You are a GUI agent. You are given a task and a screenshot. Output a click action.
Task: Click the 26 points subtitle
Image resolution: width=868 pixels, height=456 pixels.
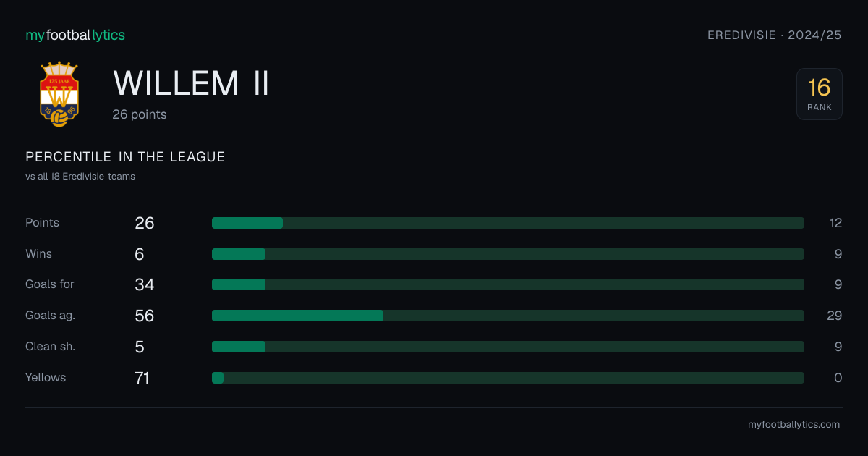click(x=140, y=114)
